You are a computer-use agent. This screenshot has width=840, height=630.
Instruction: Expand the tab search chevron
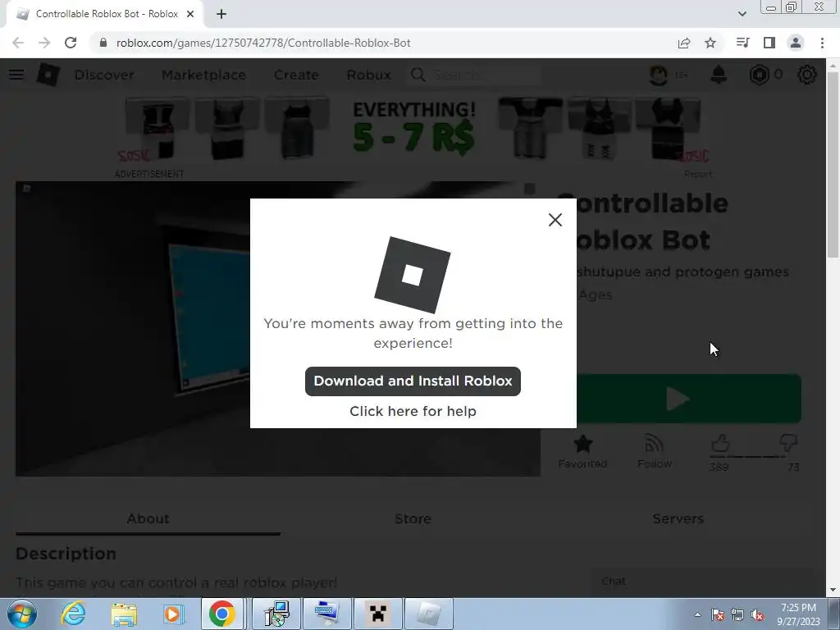click(x=742, y=14)
